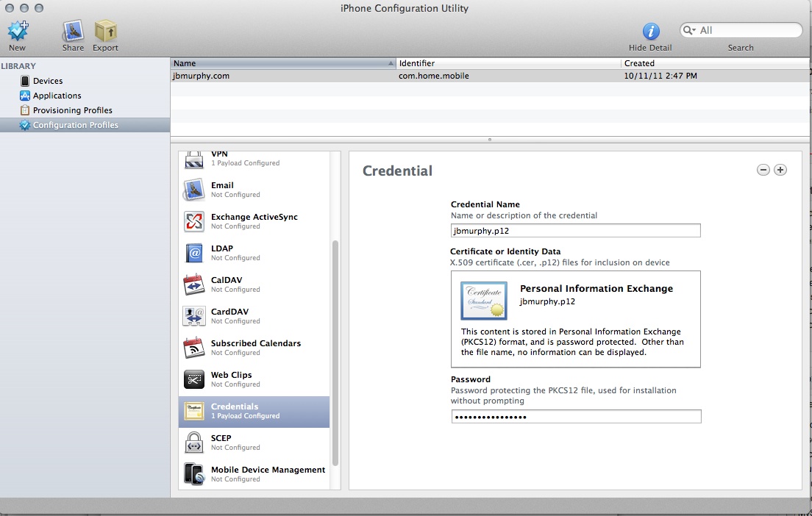Click the Credential Name input field
The height and width of the screenshot is (516, 812).
[575, 231]
